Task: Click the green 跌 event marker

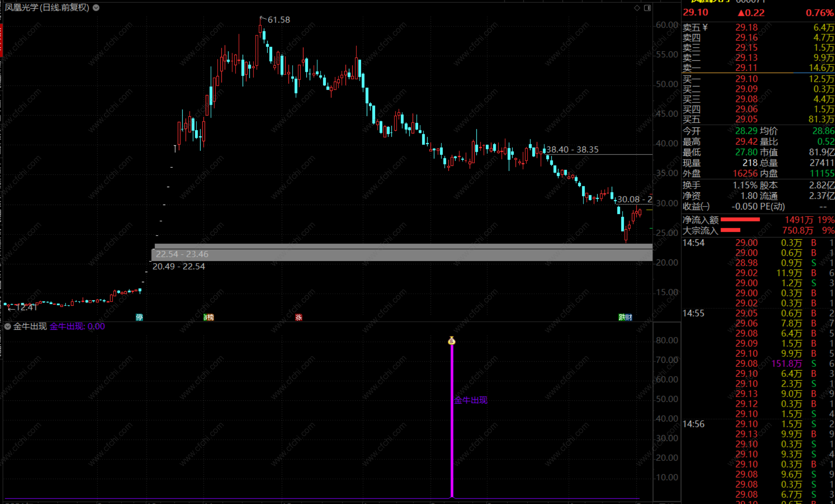Action: coord(622,317)
